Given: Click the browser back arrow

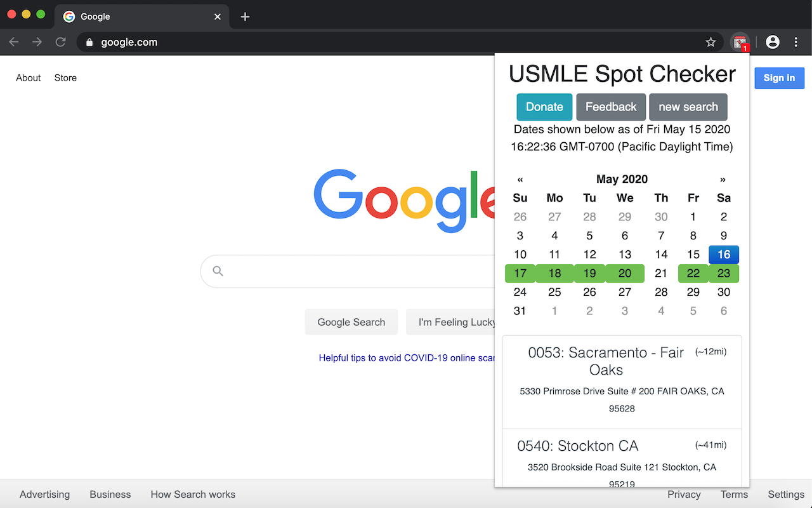Looking at the screenshot, I should pos(14,43).
